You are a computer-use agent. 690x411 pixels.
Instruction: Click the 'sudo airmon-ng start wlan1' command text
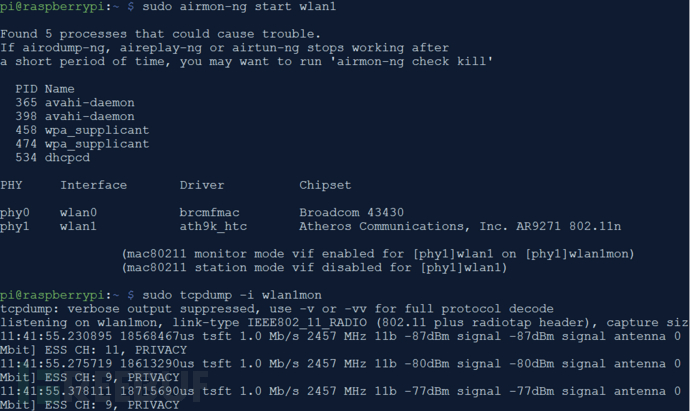tap(239, 7)
